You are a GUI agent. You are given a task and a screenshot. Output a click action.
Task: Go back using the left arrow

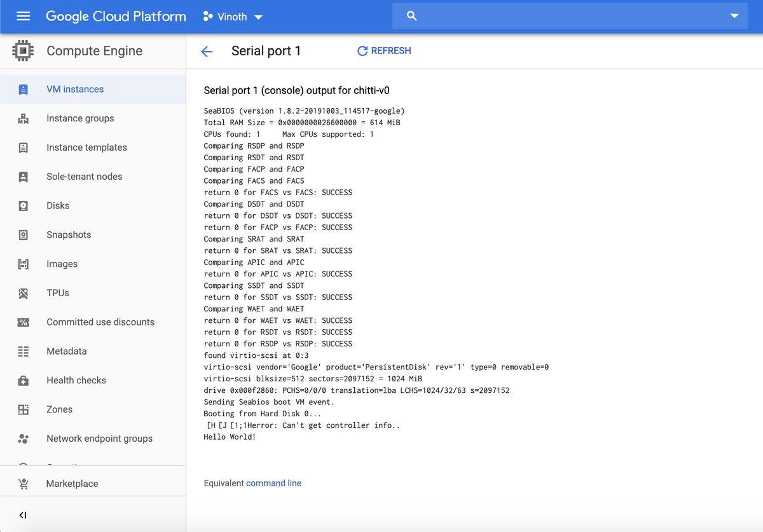click(x=207, y=51)
